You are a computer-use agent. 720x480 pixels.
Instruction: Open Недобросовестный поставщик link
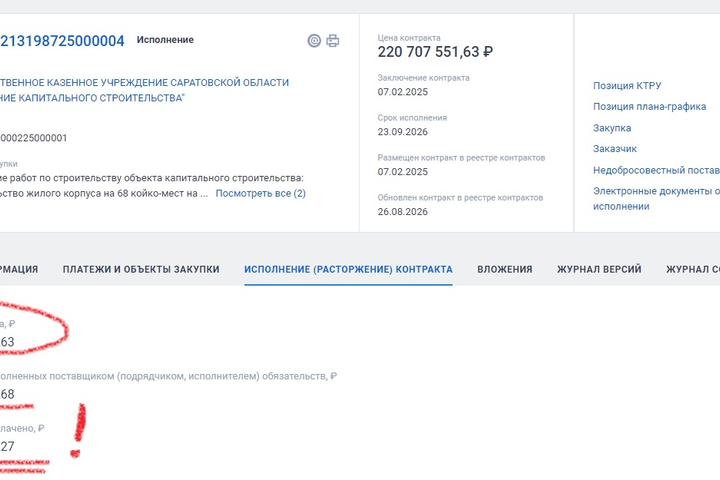656,170
